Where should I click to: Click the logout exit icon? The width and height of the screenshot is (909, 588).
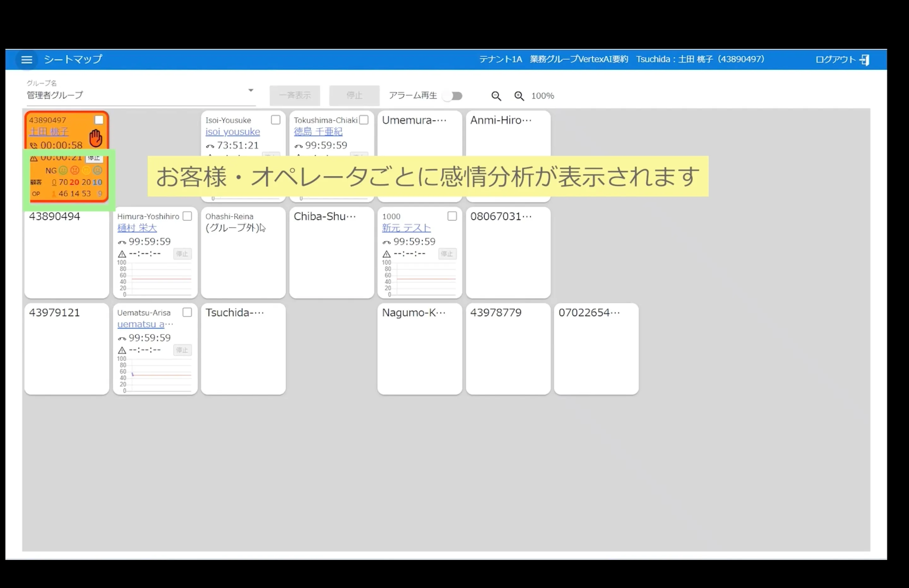pyautogui.click(x=865, y=60)
